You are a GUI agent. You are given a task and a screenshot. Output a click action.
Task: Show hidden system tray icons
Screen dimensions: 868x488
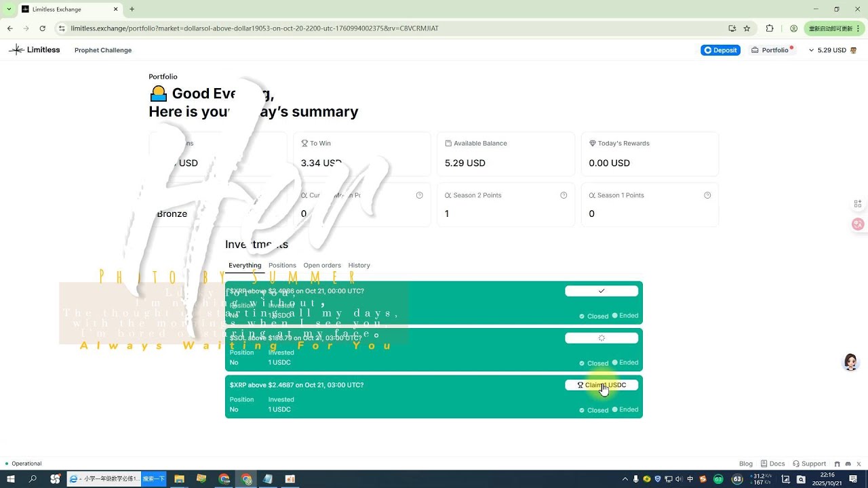click(626, 479)
